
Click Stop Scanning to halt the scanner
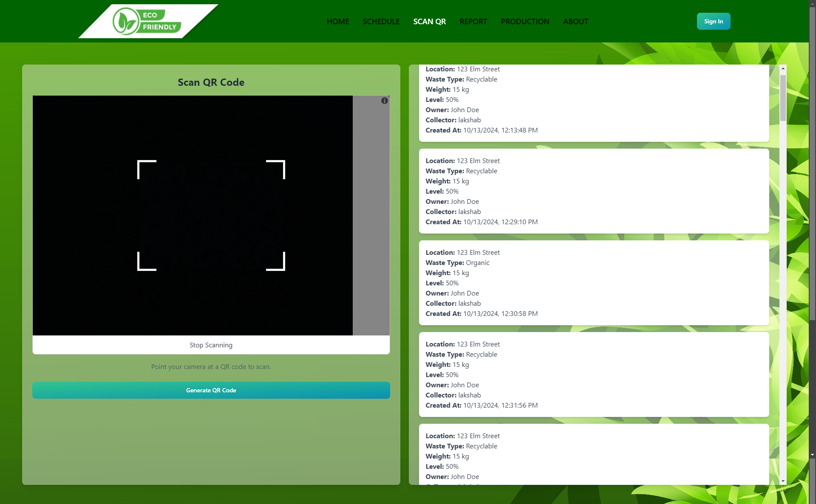pyautogui.click(x=211, y=345)
